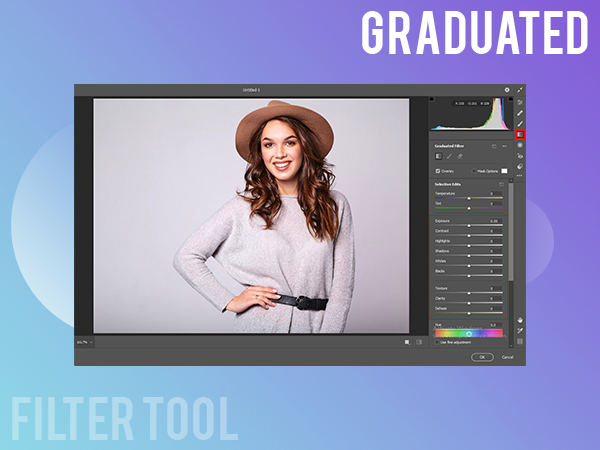Switch to the Edit panel icon
Image resolution: width=600 pixels, height=450 pixels.
coord(520,102)
